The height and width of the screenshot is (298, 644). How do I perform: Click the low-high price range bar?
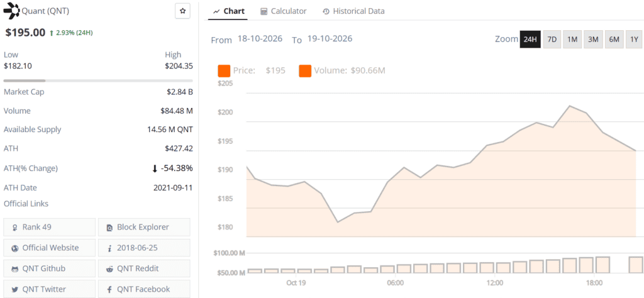98,81
